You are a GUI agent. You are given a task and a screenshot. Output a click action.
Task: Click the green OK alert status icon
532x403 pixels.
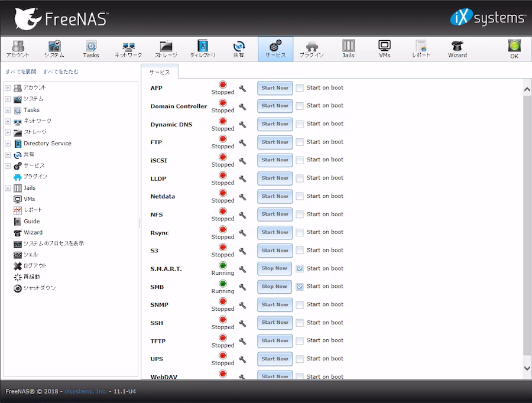click(x=514, y=46)
